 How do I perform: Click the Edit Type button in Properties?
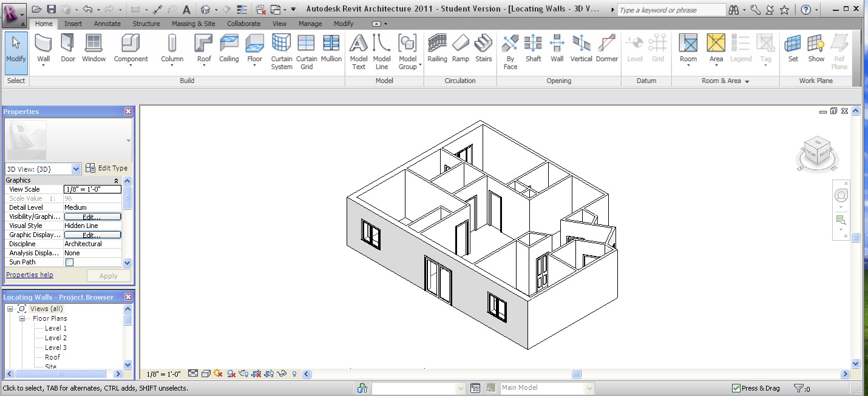(x=112, y=168)
